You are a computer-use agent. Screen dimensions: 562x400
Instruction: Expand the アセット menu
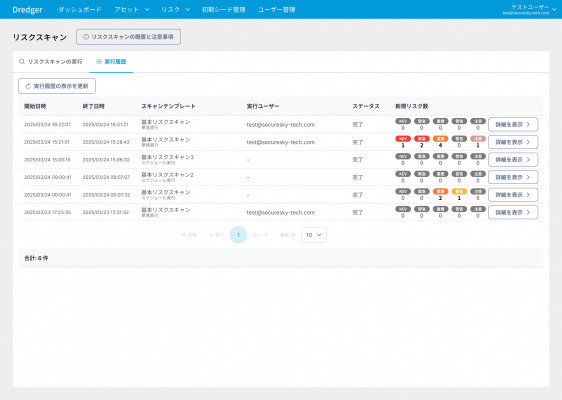click(x=132, y=10)
